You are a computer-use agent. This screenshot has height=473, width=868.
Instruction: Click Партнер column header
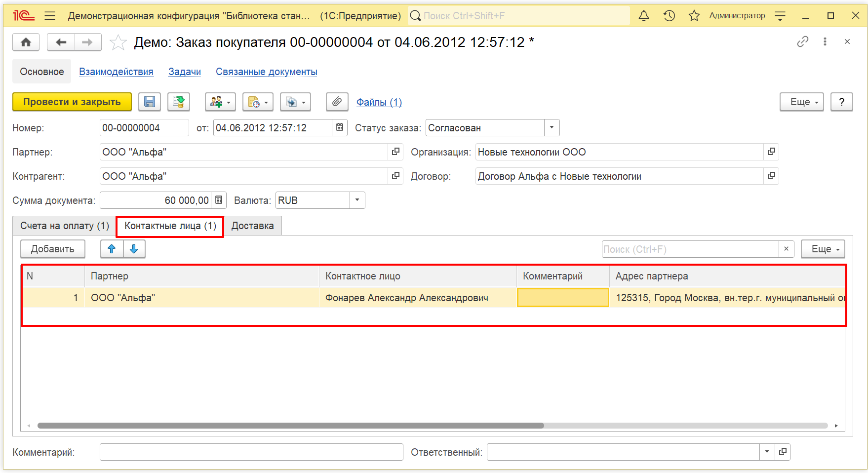(202, 276)
